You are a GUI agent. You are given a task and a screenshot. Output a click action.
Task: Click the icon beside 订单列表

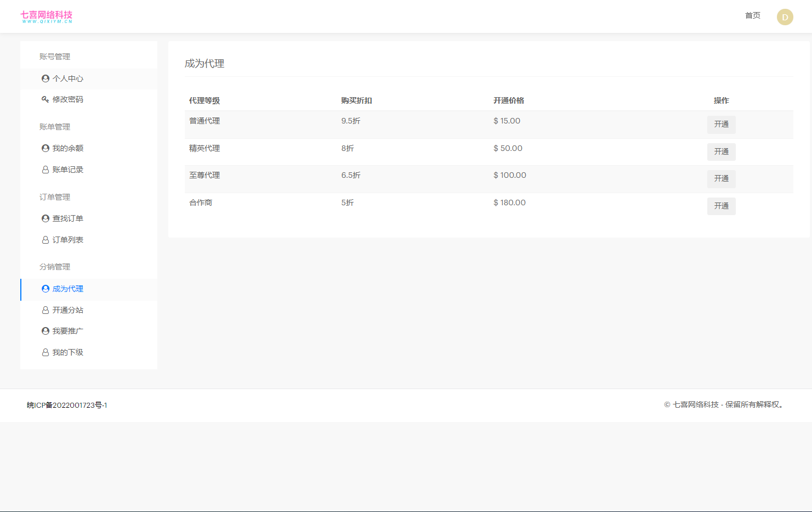(46, 240)
